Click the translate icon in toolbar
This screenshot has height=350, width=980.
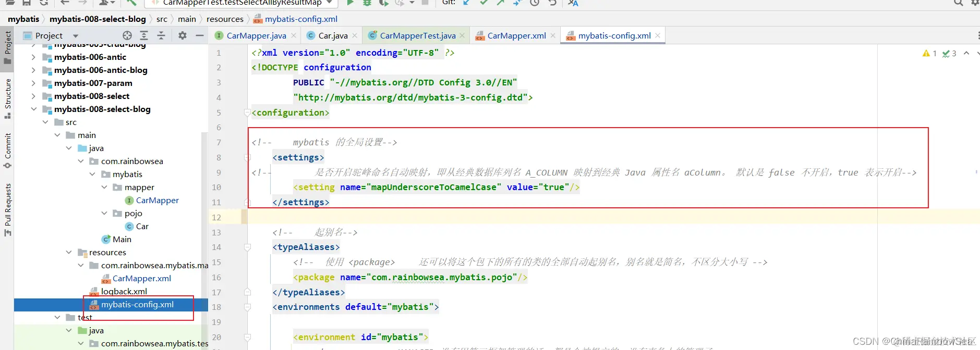(x=573, y=3)
